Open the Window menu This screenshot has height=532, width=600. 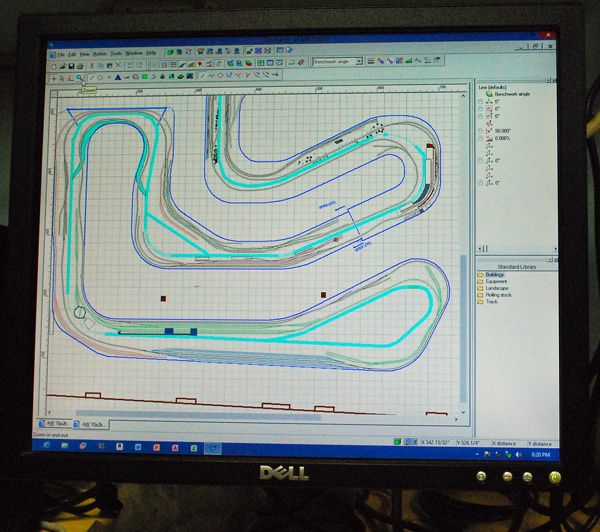pos(134,53)
